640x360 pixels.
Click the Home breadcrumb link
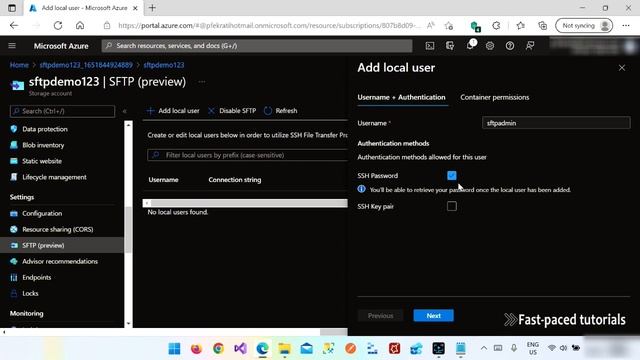[x=19, y=65]
